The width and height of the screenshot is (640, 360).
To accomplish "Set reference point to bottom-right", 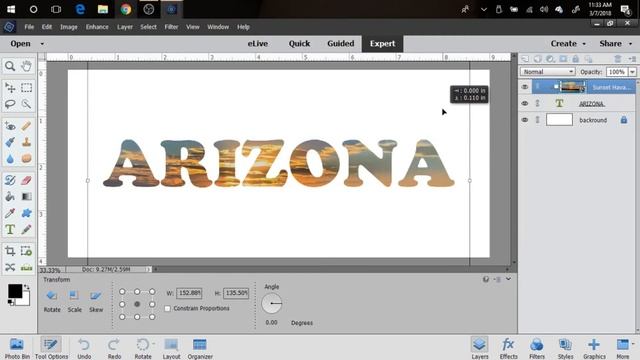I will coord(152,317).
